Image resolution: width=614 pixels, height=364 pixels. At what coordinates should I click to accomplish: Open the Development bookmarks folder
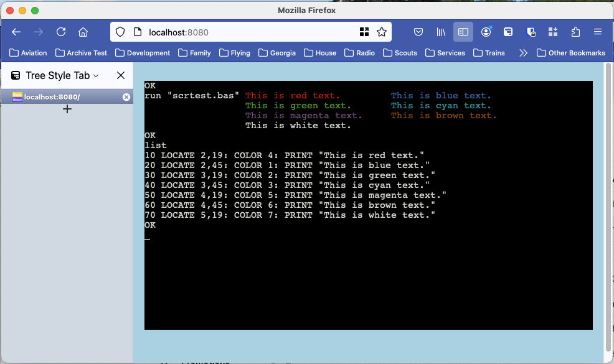coord(143,53)
